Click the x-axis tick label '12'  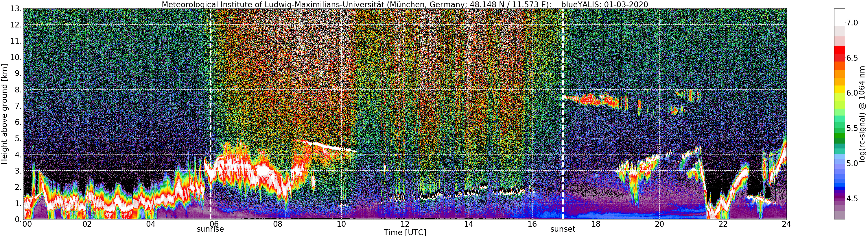[x=405, y=224]
